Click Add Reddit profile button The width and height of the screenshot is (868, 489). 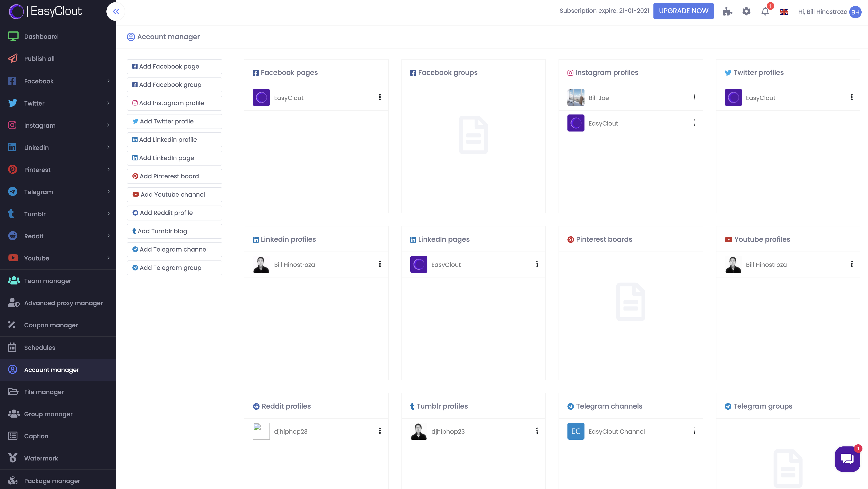pyautogui.click(x=174, y=213)
